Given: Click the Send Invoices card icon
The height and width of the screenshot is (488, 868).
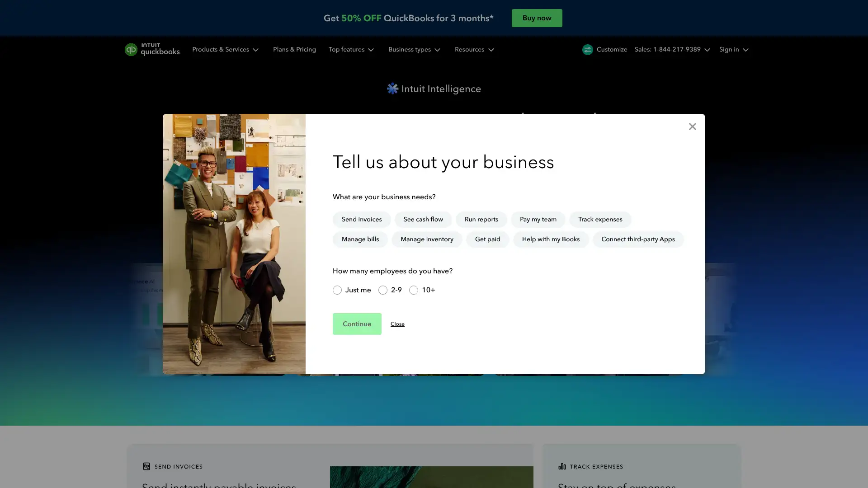Looking at the screenshot, I should 146,466.
